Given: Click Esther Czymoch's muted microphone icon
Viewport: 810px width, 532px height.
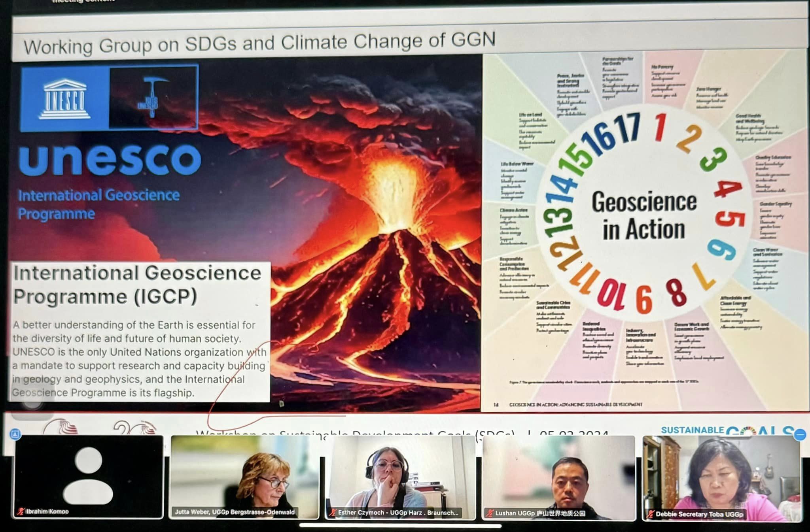Looking at the screenshot, I should click(333, 513).
